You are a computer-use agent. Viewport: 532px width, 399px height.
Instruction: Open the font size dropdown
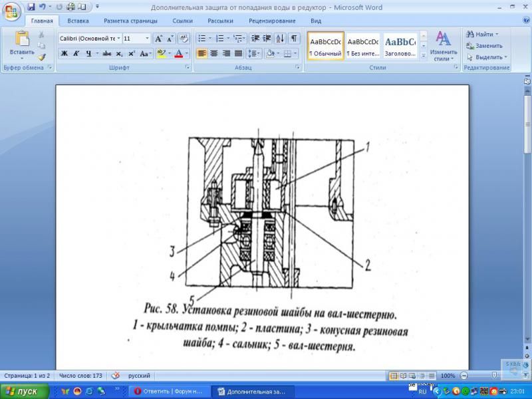pos(146,39)
